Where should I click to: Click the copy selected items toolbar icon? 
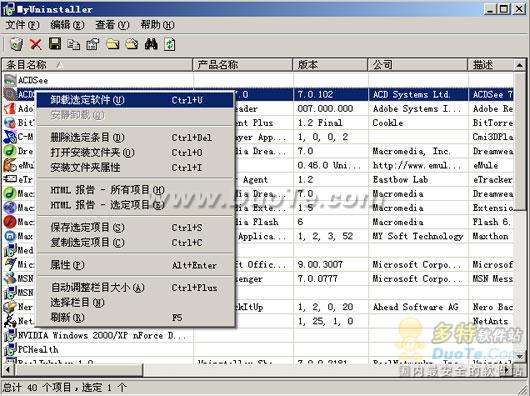[74, 44]
